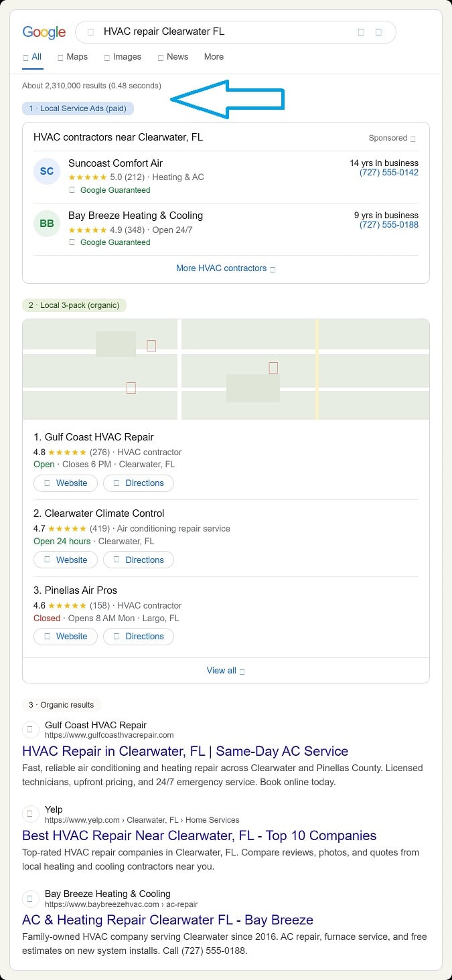Open the Images tab
This screenshot has width=452, height=980.
click(x=123, y=57)
